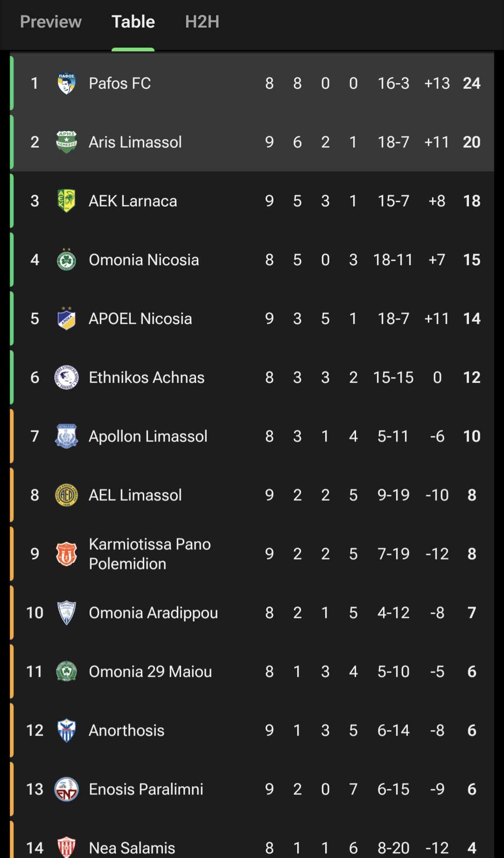This screenshot has width=504, height=858.
Task: Select the Apollon Limassol blue crest
Action: pos(66,436)
